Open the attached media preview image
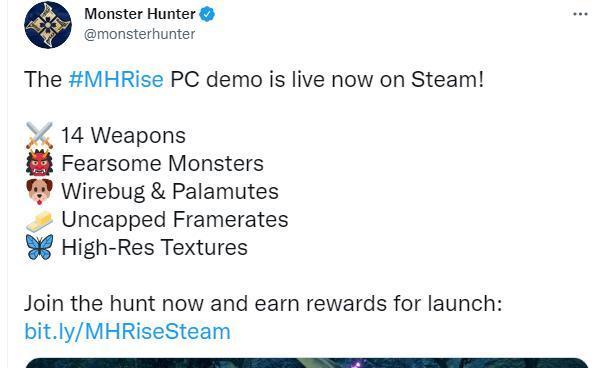Screen dimensions: 606x368 pos(306,363)
